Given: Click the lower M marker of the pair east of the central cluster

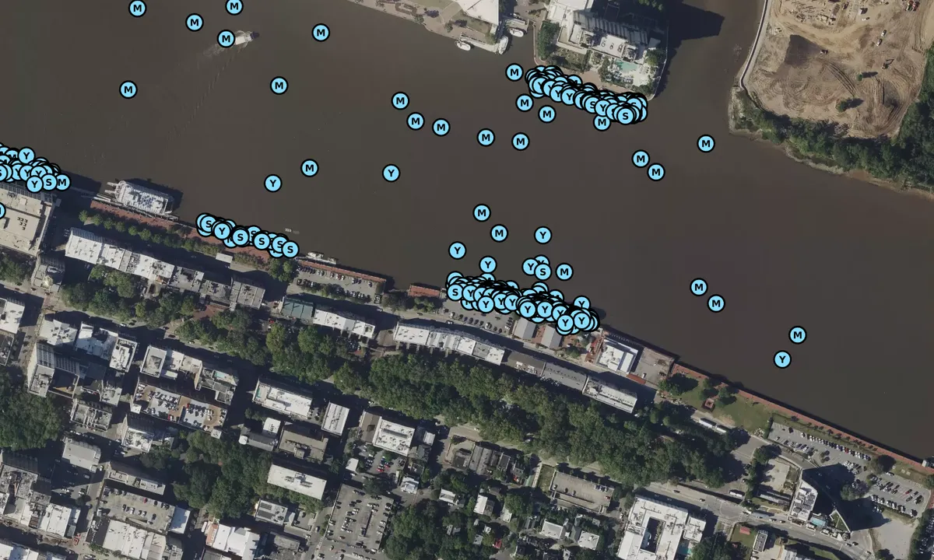Looking at the screenshot, I should 716,303.
